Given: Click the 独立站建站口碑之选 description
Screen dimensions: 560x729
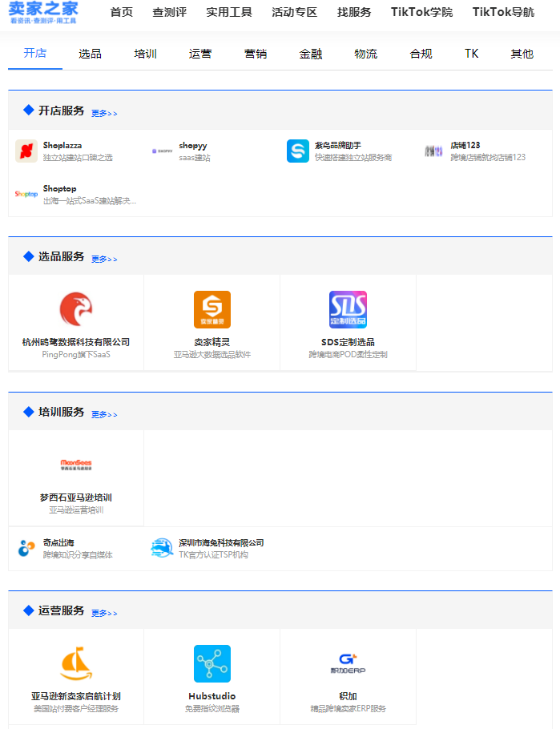Looking at the screenshot, I should (78, 158).
